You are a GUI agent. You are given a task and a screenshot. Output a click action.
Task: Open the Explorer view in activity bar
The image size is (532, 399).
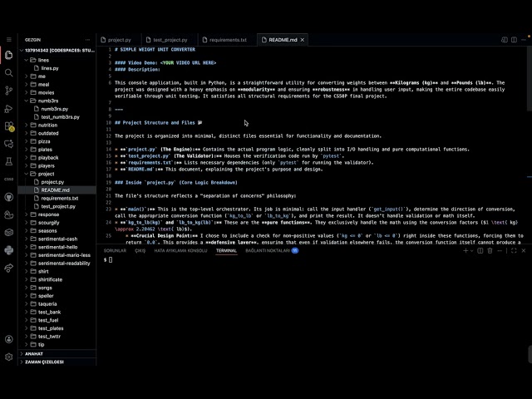(x=9, y=55)
